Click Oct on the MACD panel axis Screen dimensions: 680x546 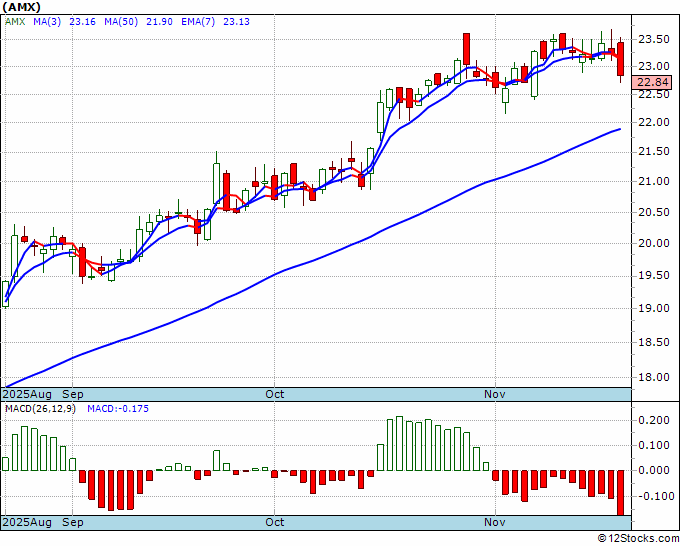275,522
